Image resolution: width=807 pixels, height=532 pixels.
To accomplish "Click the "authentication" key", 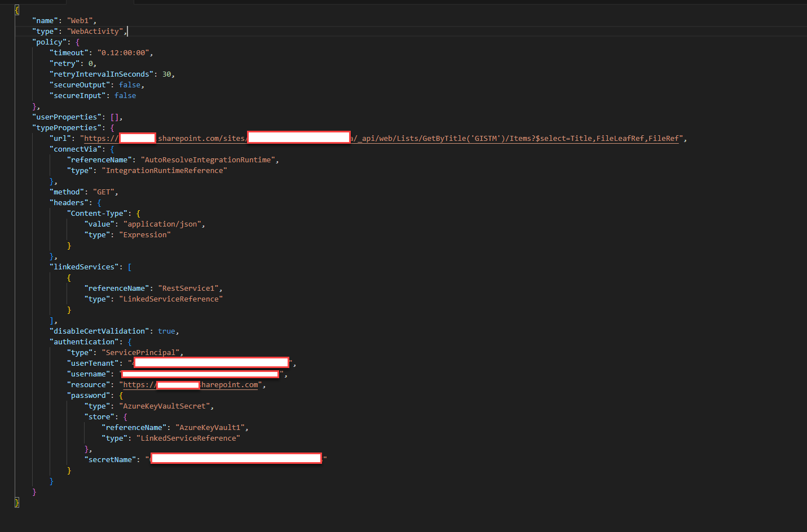I will point(84,342).
